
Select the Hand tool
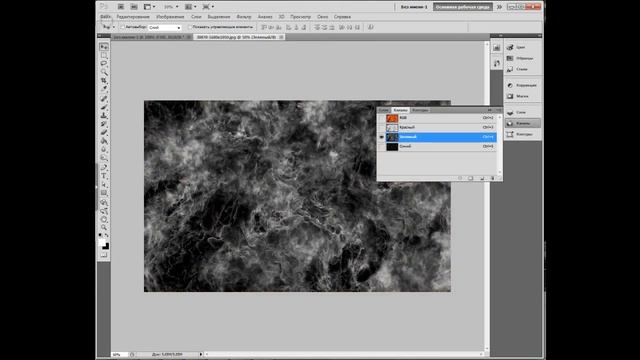pyautogui.click(x=104, y=220)
